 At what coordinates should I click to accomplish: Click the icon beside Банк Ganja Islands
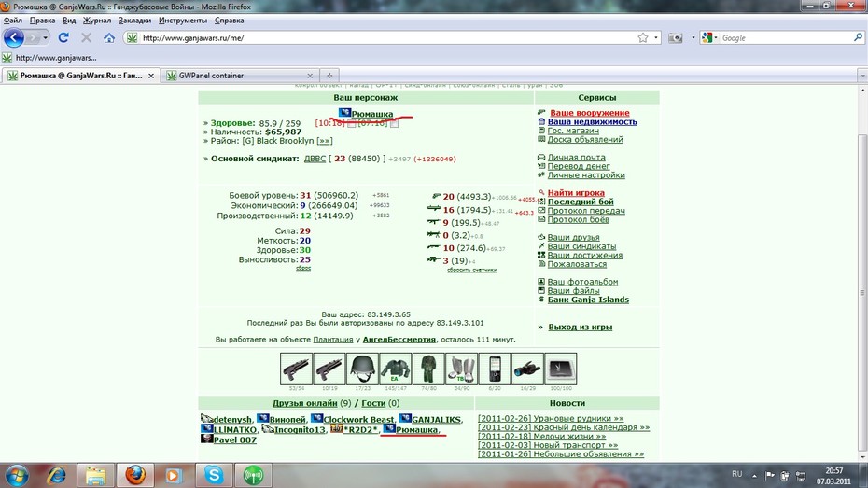[541, 300]
